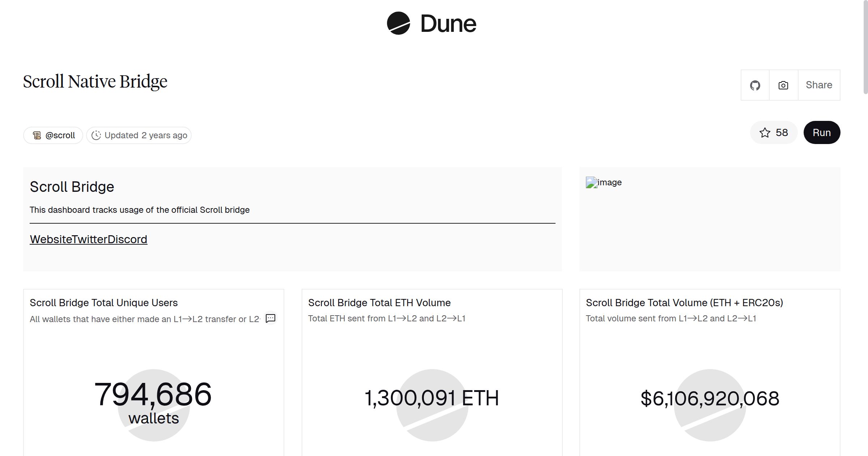Click the scroll icon beside @scroll
Viewport: 868px width, 456px height.
click(37, 135)
